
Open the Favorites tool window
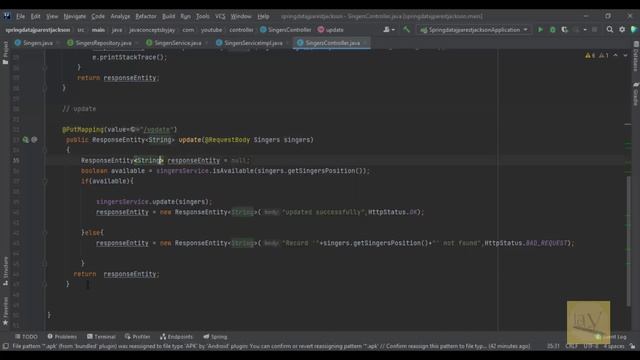point(5,311)
